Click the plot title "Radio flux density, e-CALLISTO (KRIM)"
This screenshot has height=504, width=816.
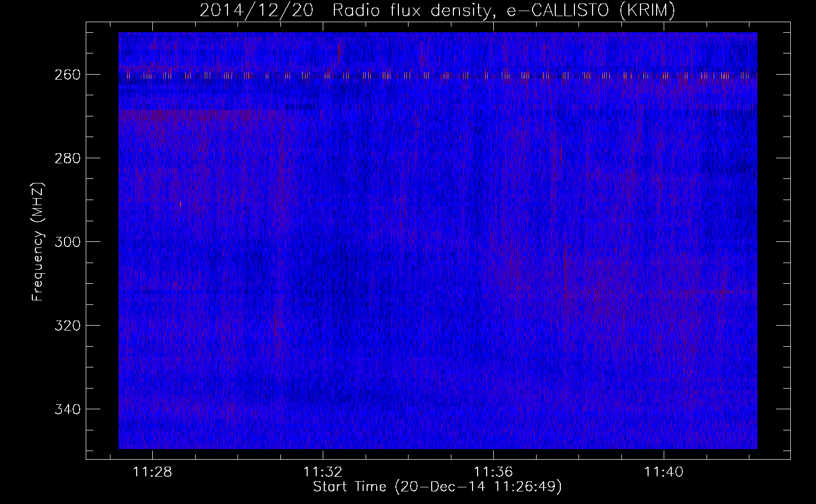504,11
